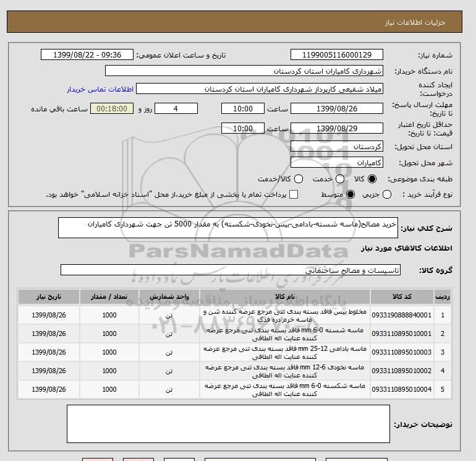Click the delivery province field کردستان
This screenshot has height=461, width=476.
pyautogui.click(x=337, y=147)
